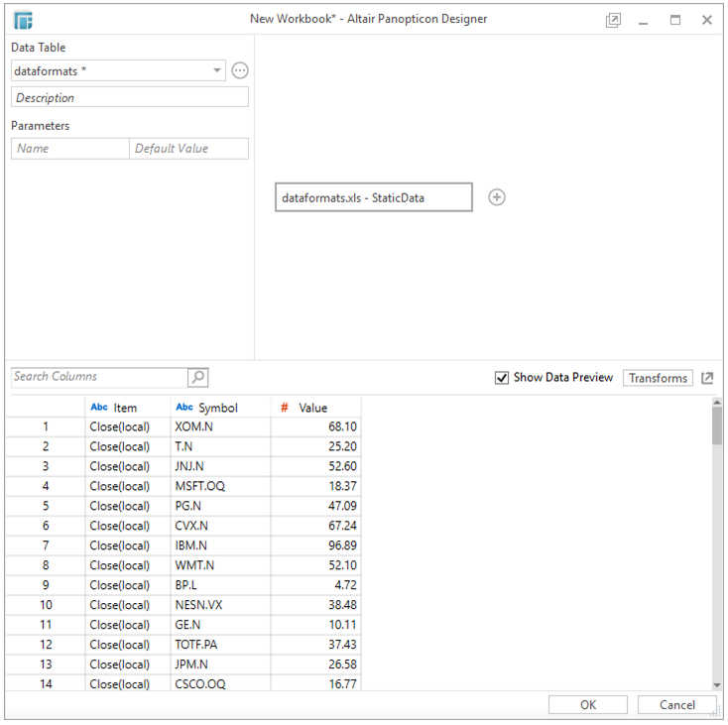The height and width of the screenshot is (725, 728).
Task: Click the WMT.N symbol cell
Action: pyautogui.click(x=220, y=565)
